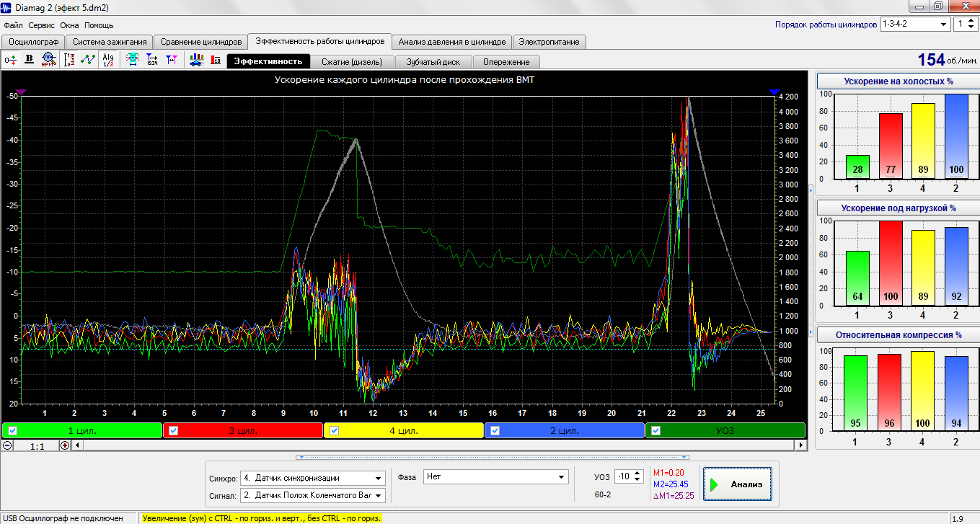980x524 pixels.
Task: Toggle the 2 цил. checkbox
Action: 495,431
